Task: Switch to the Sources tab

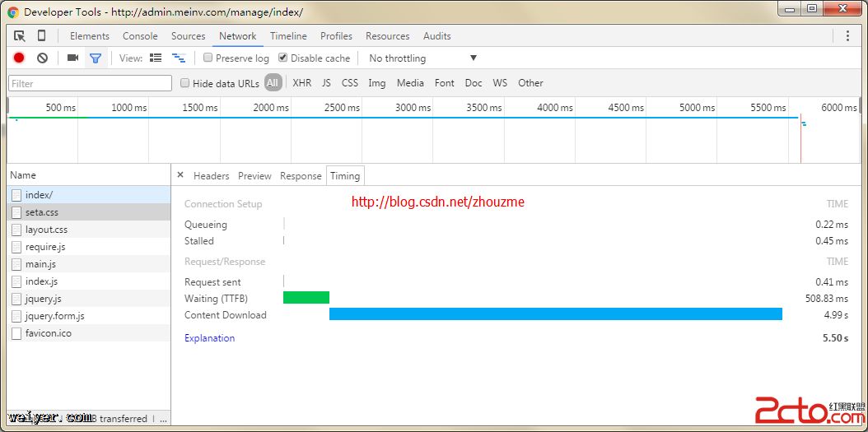Action: [189, 36]
